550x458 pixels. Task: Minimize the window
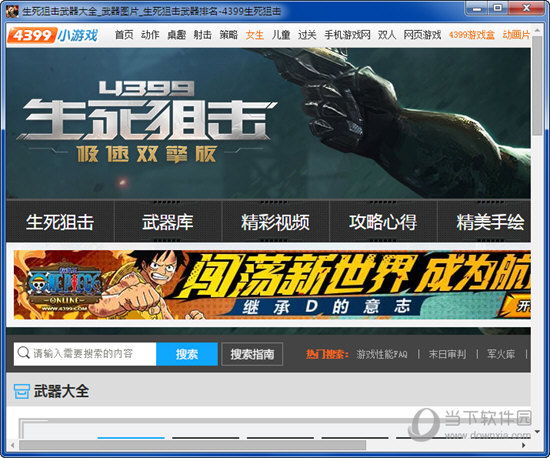pyautogui.click(x=477, y=8)
